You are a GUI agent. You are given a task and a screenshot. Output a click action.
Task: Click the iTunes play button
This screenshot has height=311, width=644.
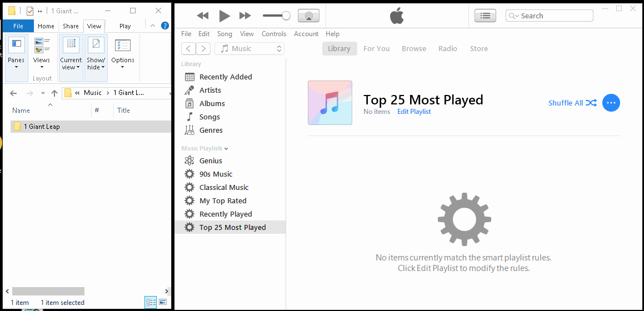tap(224, 16)
